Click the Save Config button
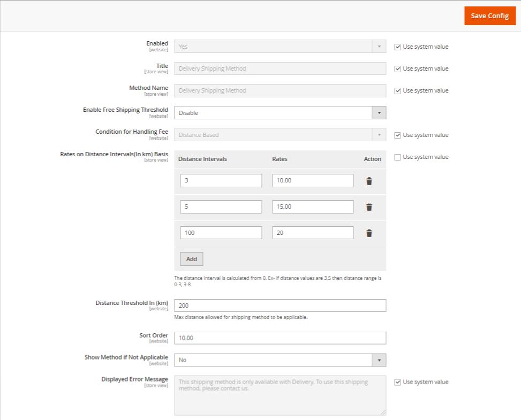 coord(489,16)
